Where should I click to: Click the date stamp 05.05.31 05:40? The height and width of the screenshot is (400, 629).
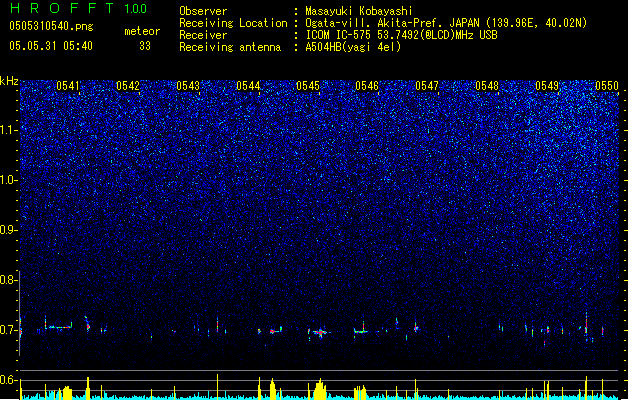point(51,46)
